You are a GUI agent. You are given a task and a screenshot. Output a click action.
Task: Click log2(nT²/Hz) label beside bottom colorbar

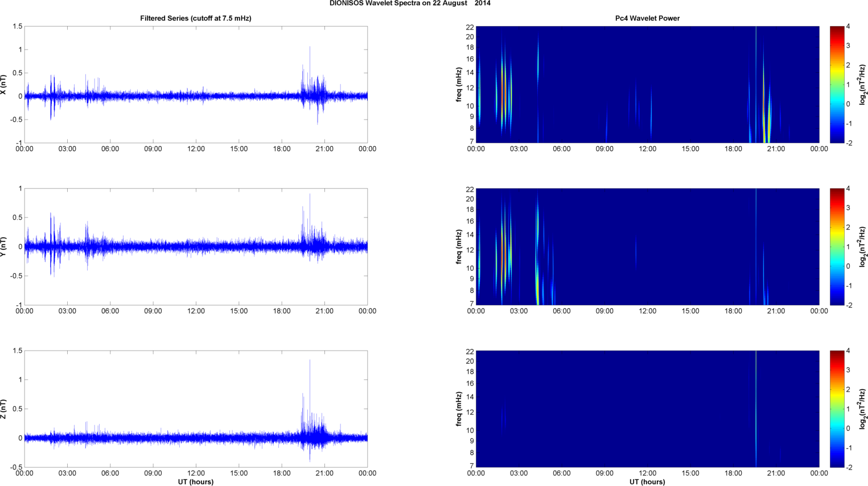point(863,409)
